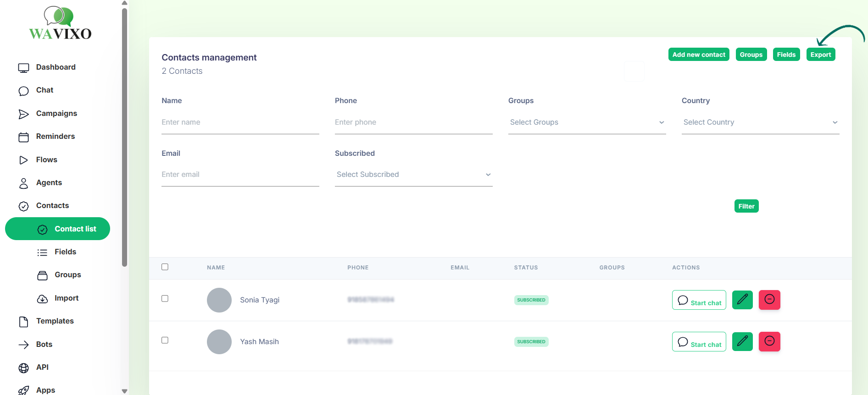Click the Reminders calendar icon

(x=23, y=137)
